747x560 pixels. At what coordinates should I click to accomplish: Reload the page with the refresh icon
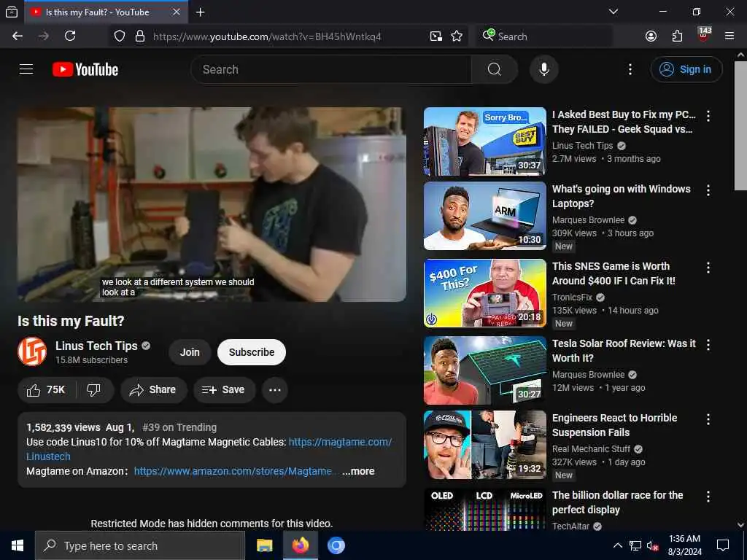coord(70,36)
